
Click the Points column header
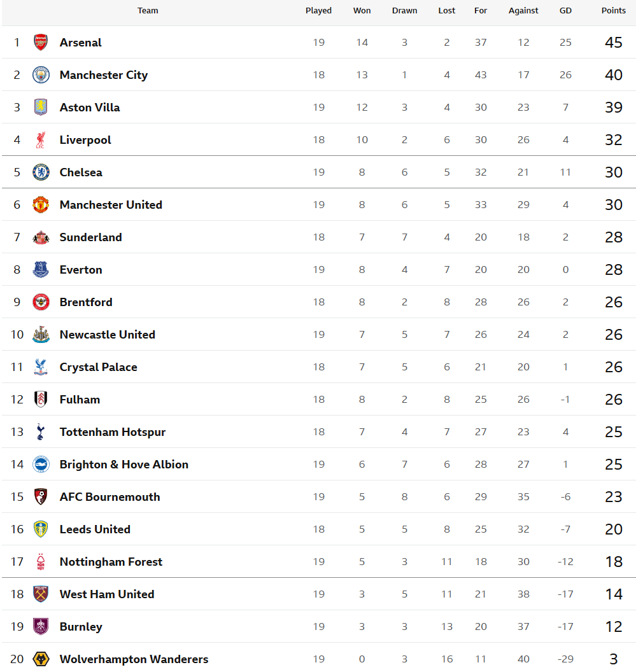(x=613, y=11)
